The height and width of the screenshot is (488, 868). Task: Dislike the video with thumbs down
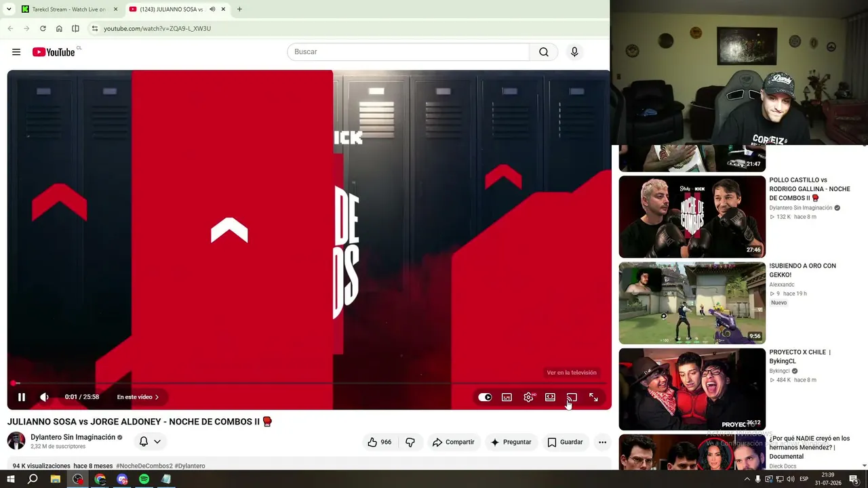tap(410, 442)
